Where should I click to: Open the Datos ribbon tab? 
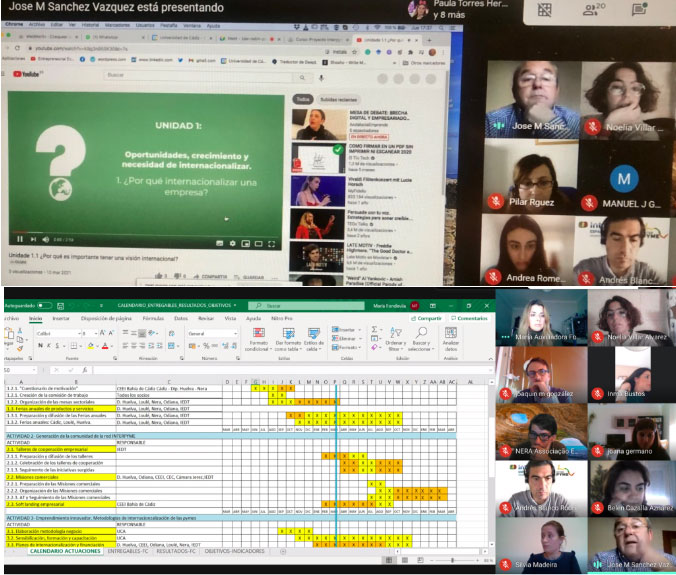coord(181,318)
